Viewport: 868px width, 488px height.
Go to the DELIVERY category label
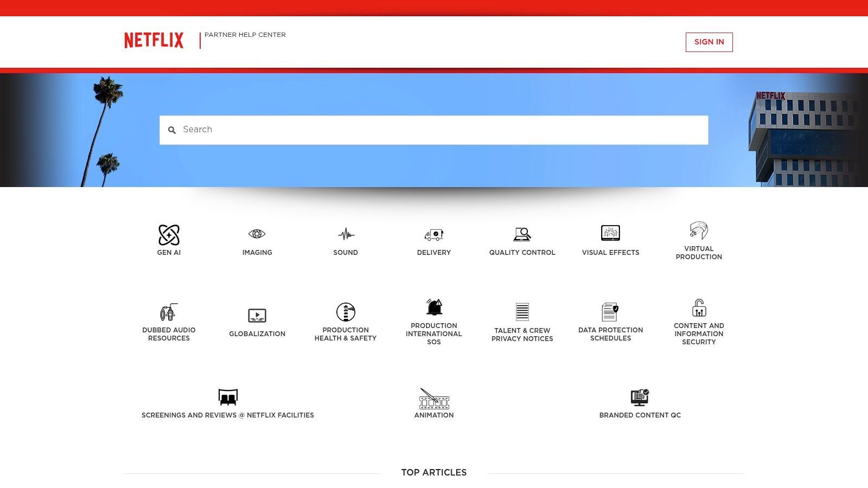point(434,253)
